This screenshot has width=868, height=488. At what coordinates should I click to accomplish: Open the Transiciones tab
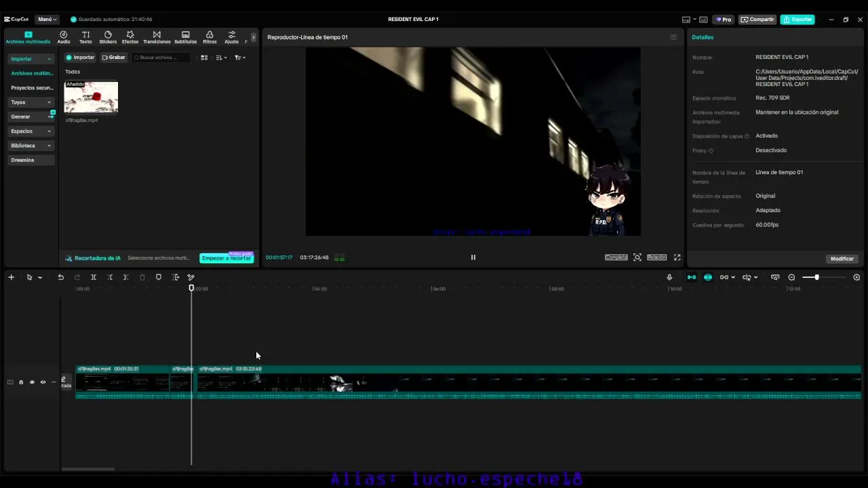tap(157, 37)
